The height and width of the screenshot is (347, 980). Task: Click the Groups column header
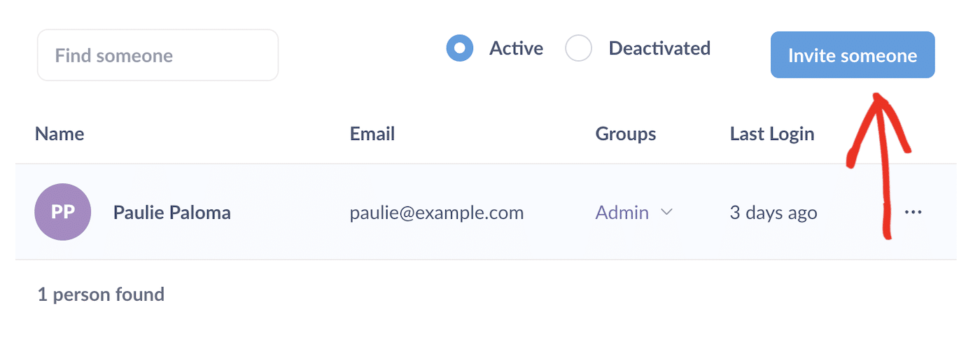pos(626,134)
